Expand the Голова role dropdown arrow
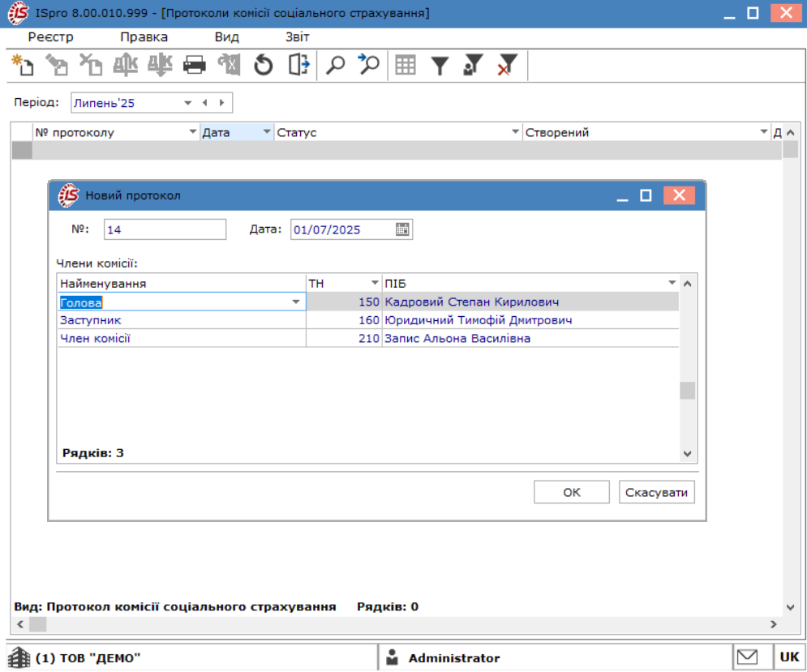The height and width of the screenshot is (672, 807). 296,302
